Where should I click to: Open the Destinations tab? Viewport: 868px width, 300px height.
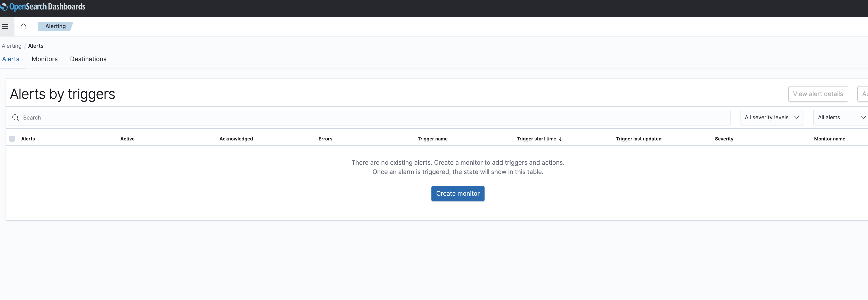coord(88,59)
